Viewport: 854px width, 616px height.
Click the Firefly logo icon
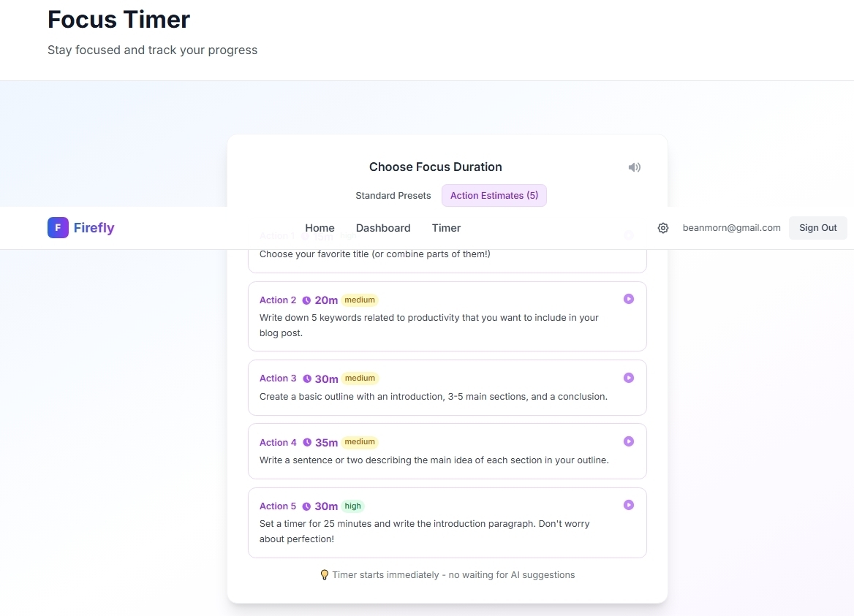click(58, 227)
